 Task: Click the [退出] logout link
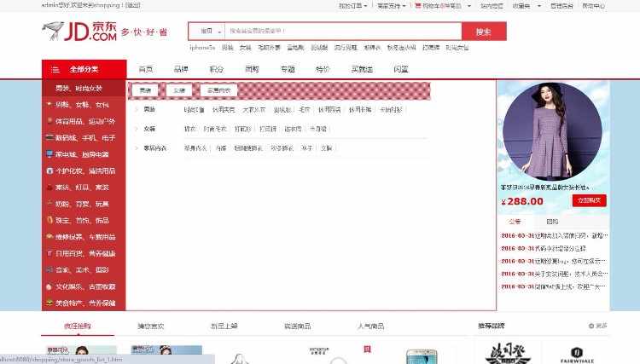132,5
